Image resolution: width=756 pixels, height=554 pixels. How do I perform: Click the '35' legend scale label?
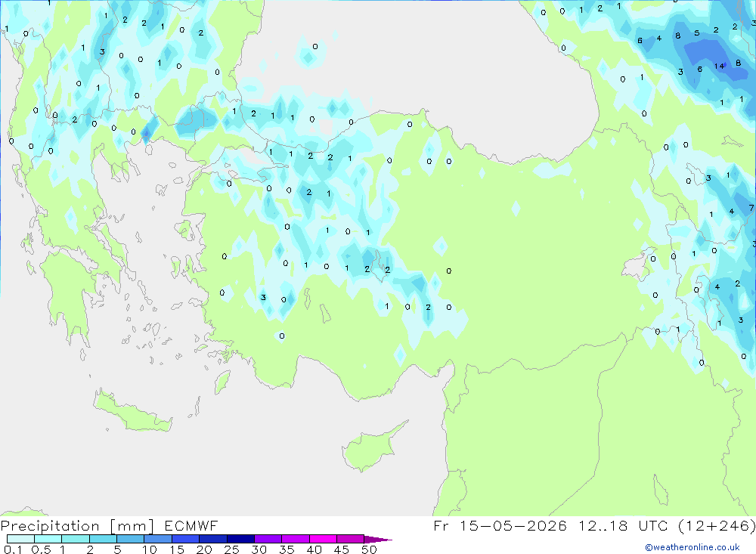287,549
